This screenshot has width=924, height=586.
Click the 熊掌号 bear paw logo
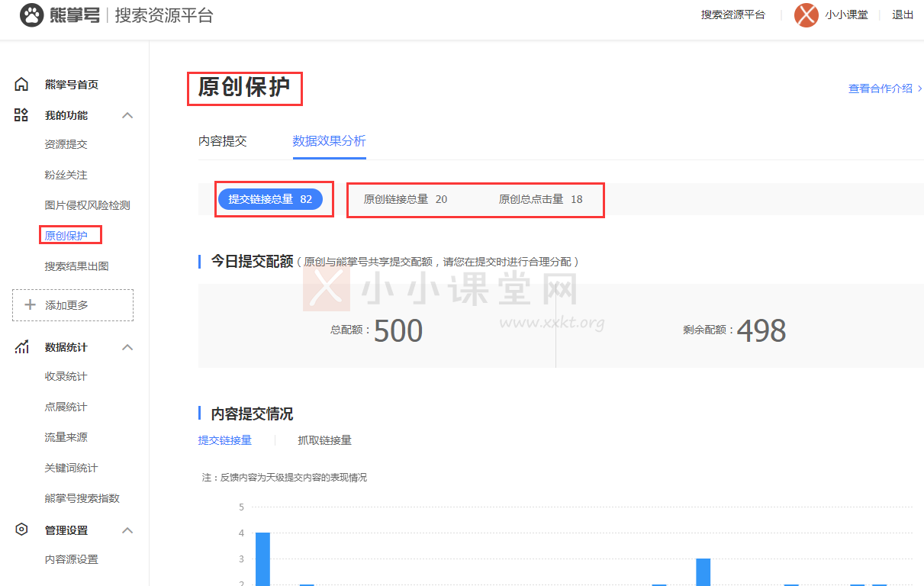click(x=31, y=14)
